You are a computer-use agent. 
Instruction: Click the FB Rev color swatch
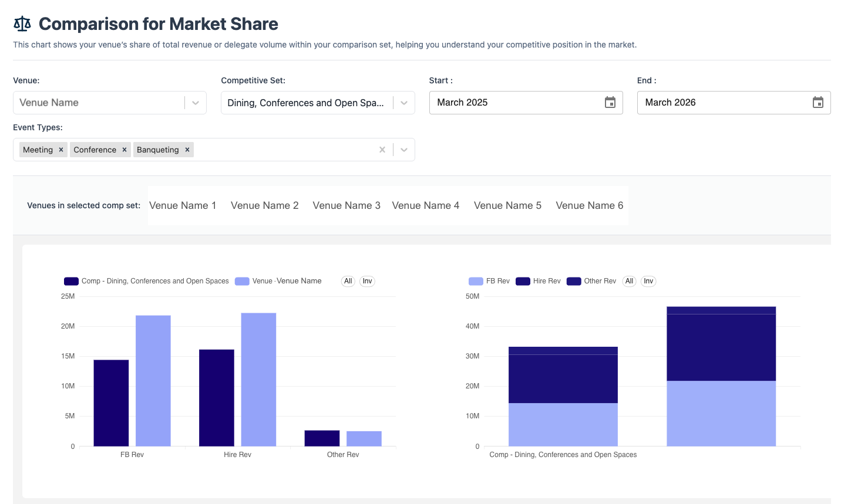click(x=476, y=281)
